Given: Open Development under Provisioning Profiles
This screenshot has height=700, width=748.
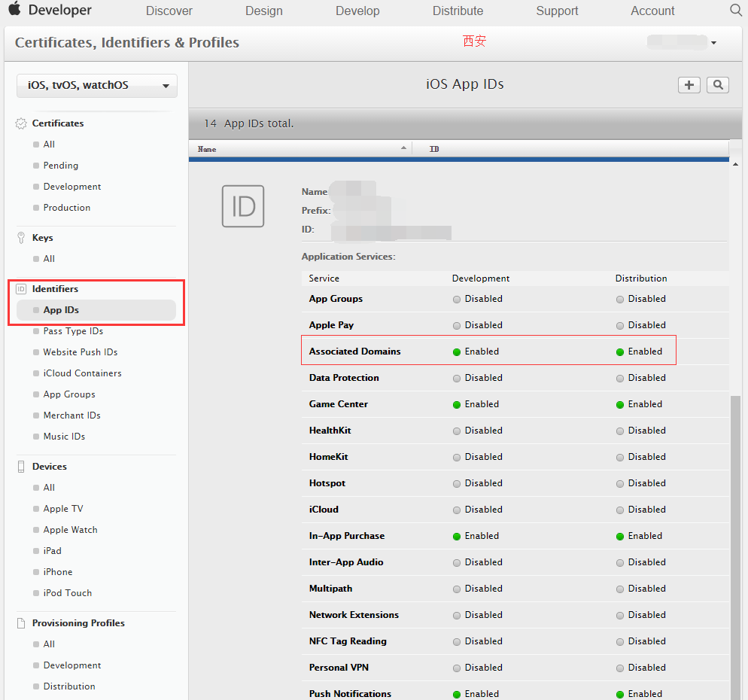Looking at the screenshot, I should coord(72,665).
